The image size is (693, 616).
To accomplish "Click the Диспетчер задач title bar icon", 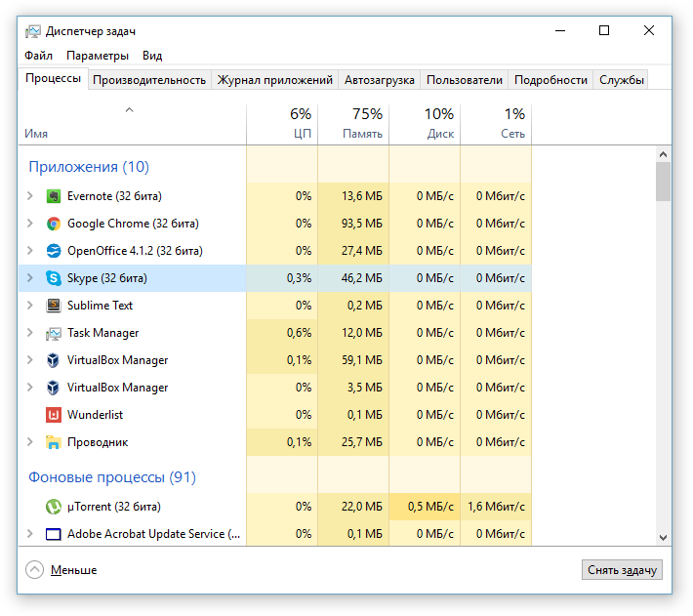I will coord(33,31).
